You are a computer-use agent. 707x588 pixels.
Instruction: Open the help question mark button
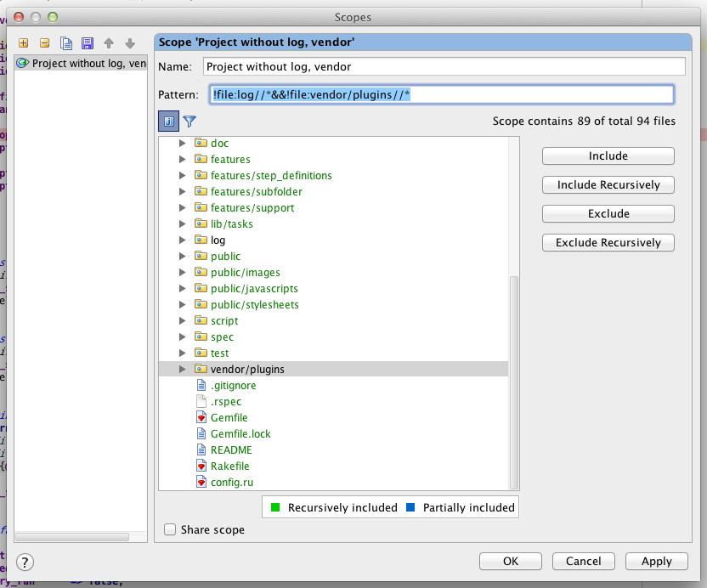[25, 563]
